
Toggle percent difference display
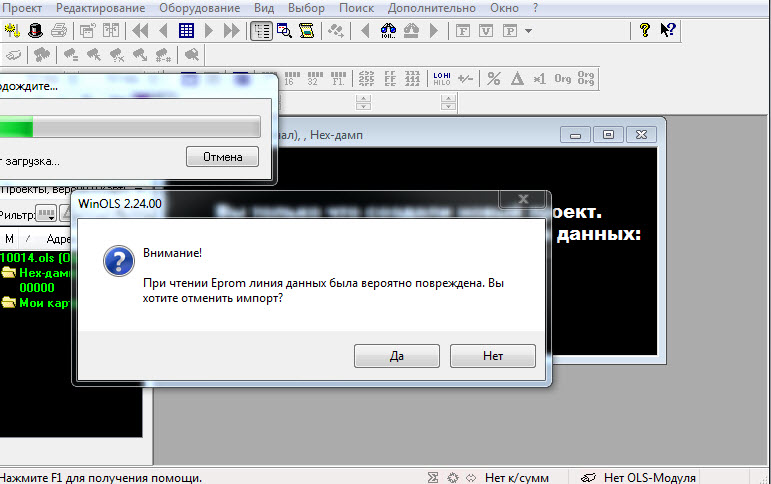(494, 79)
